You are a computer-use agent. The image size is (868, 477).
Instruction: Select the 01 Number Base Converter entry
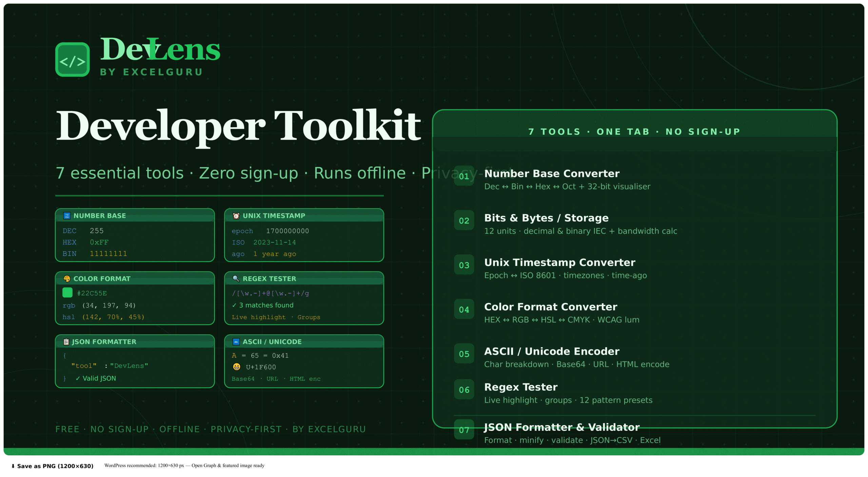pyautogui.click(x=551, y=174)
